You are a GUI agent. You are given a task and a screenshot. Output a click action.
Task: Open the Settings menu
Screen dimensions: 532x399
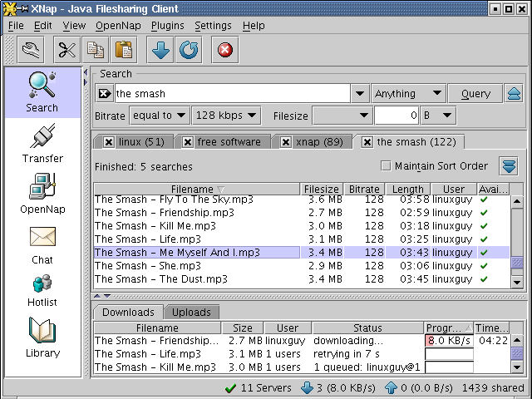tap(213, 26)
